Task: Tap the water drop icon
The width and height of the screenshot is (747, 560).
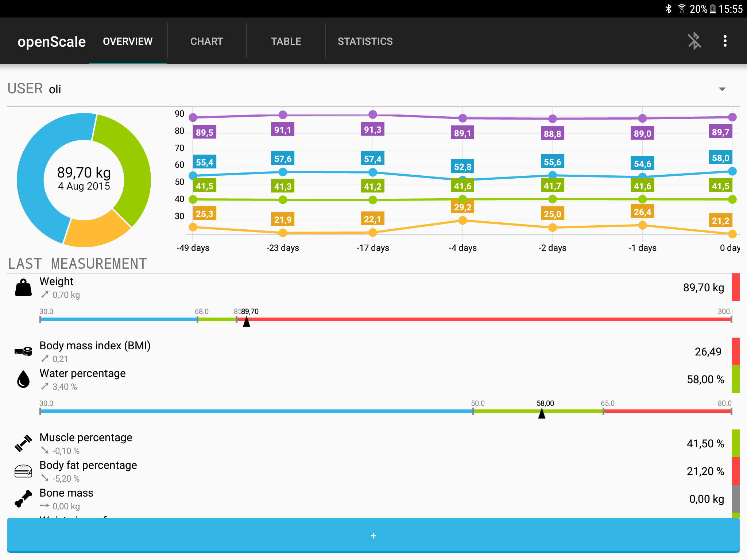Action: pos(23,379)
